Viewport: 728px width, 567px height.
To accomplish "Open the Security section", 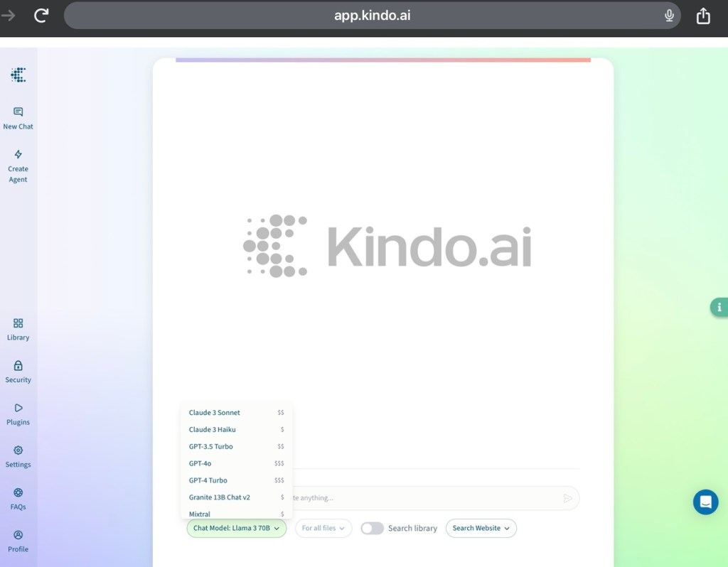I will pyautogui.click(x=18, y=372).
